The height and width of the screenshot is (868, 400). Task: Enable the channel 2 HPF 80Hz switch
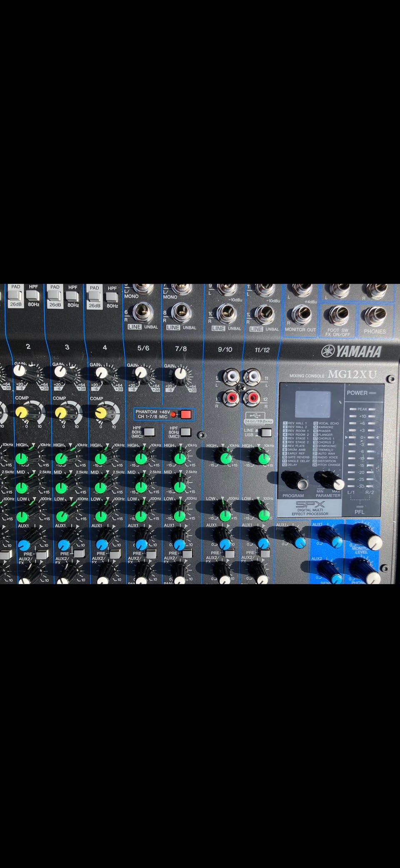pyautogui.click(x=33, y=295)
